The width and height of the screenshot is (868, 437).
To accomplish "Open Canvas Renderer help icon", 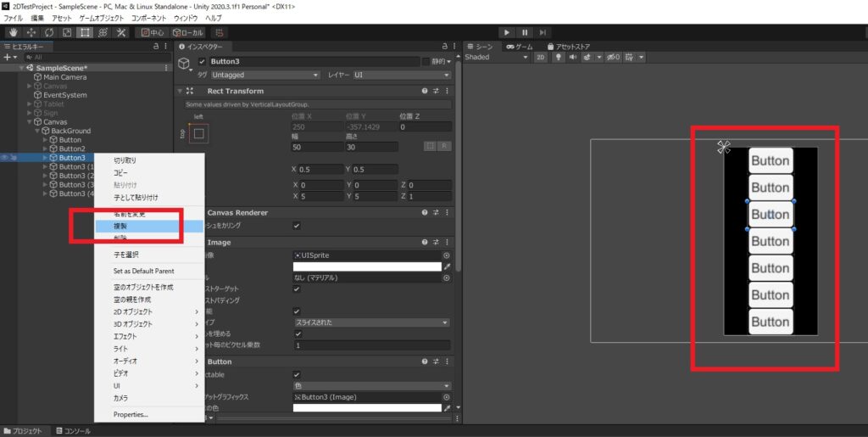I will pyautogui.click(x=425, y=213).
